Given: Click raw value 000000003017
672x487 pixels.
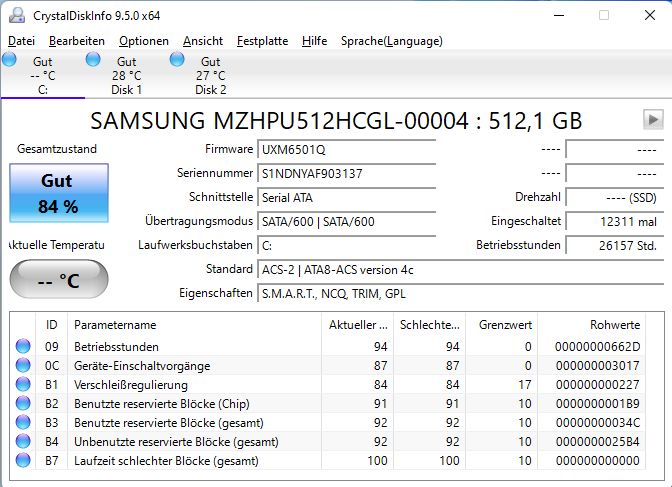Looking at the screenshot, I should point(597,366).
